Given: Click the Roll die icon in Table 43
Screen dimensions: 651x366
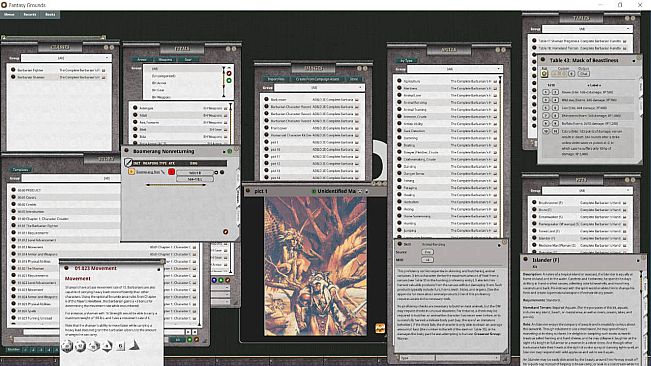Looking at the screenshot, I should [544, 74].
